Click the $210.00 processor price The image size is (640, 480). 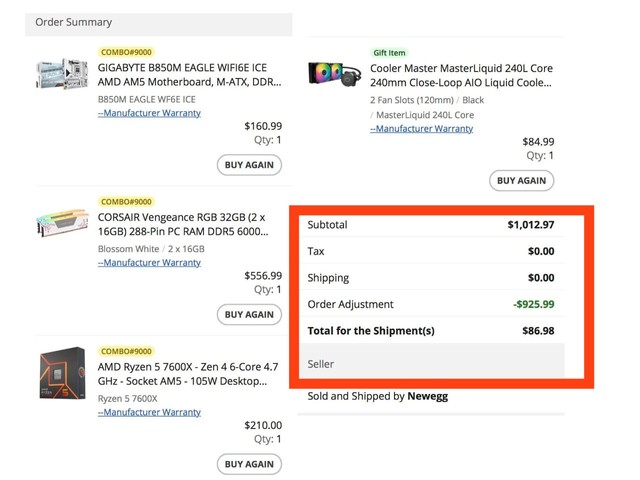[x=263, y=425]
